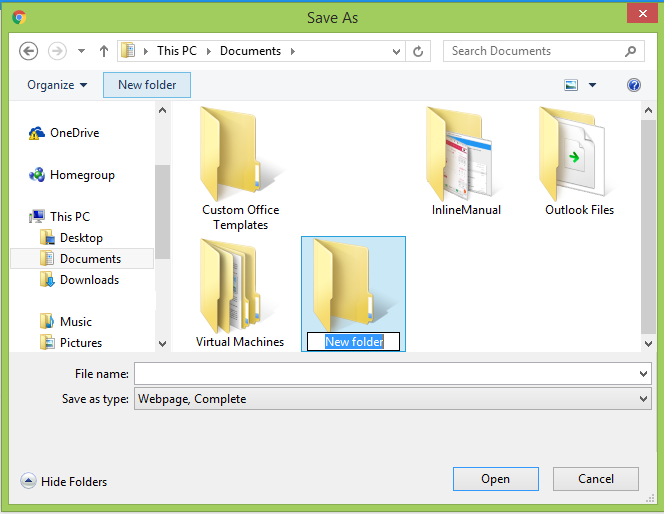Click the Downloads folder icon in sidebar
Viewport: 664px width, 514px height.
coord(47,280)
